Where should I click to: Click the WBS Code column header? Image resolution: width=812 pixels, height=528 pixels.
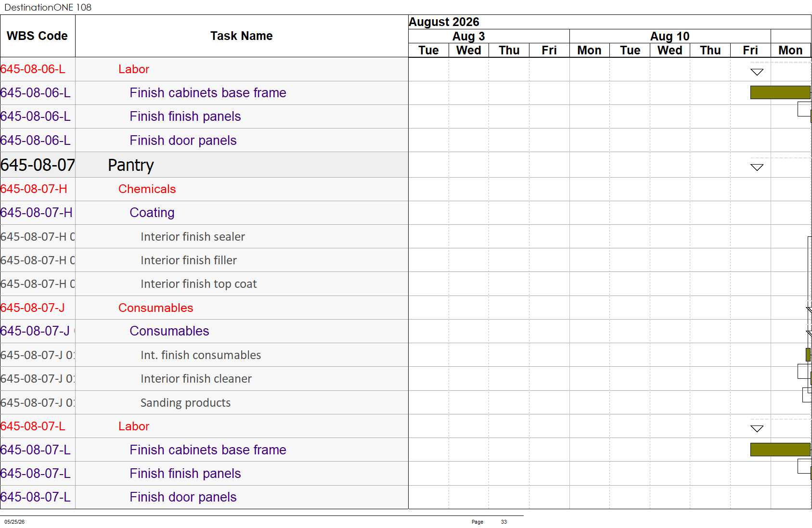tap(38, 36)
